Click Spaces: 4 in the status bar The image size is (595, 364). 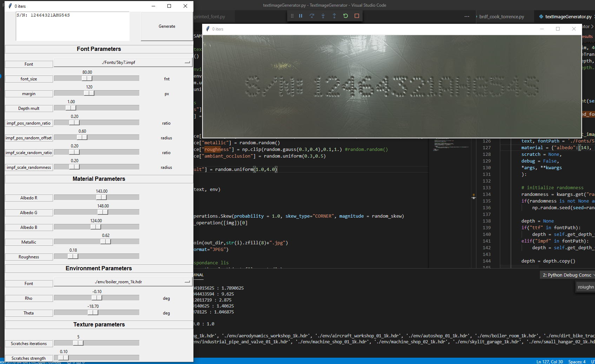[x=577, y=362]
